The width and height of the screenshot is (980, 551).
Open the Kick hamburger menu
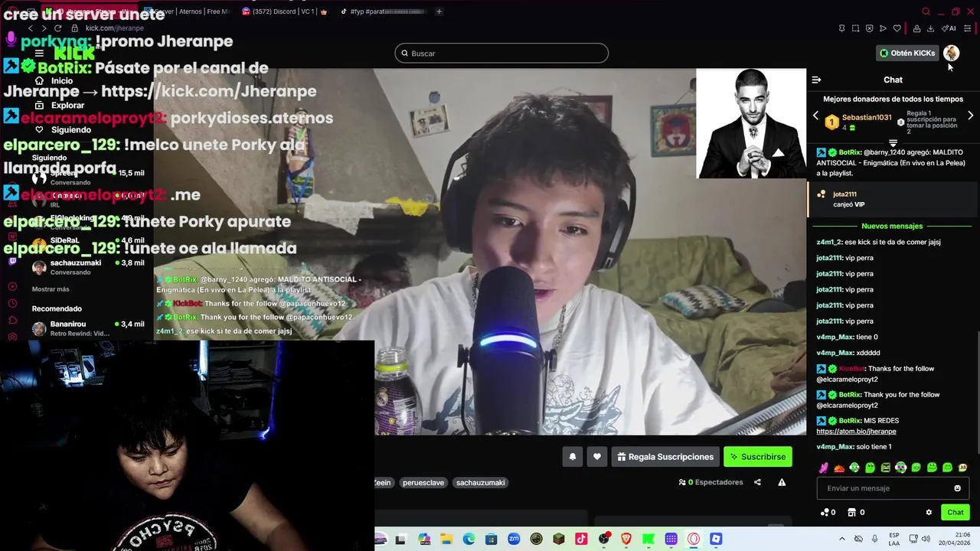coord(39,53)
